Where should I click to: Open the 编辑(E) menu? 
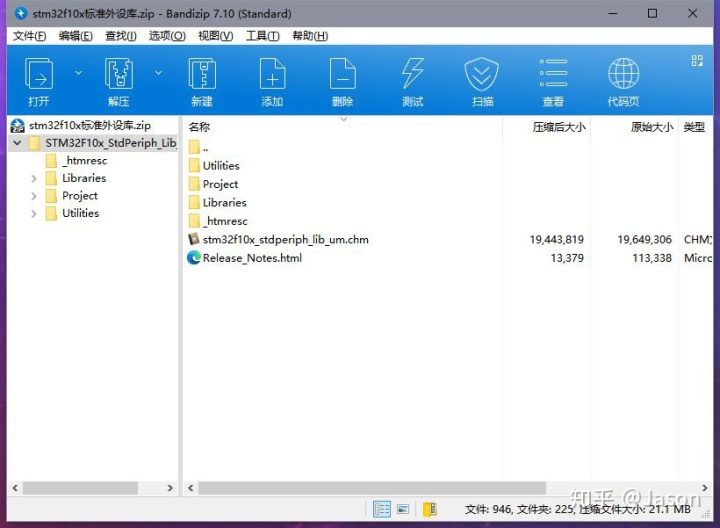pos(75,36)
